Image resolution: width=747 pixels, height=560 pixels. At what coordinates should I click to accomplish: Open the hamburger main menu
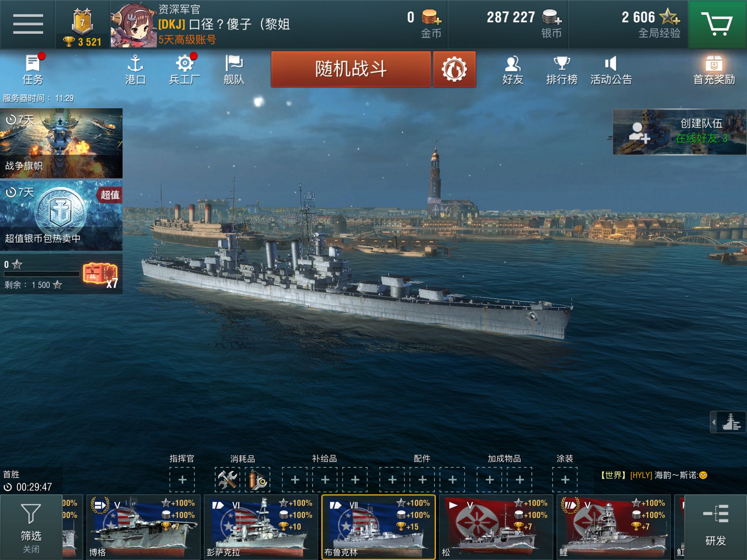pyautogui.click(x=28, y=24)
